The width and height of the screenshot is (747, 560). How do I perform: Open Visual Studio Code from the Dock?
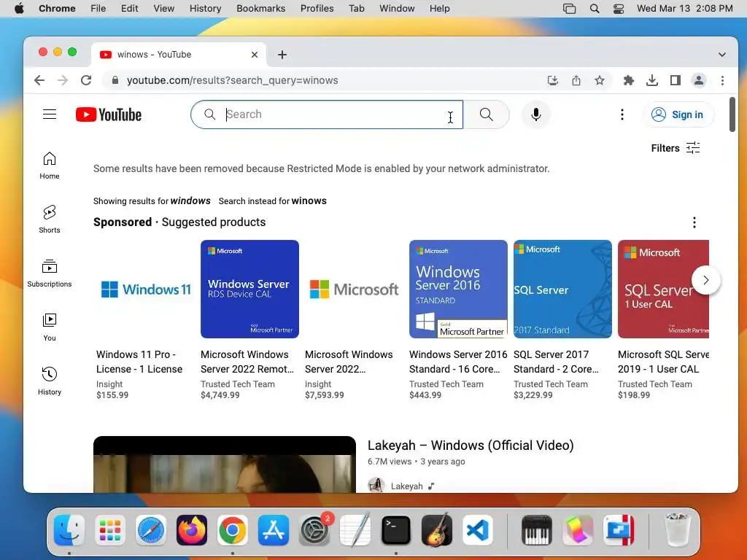tap(477, 530)
